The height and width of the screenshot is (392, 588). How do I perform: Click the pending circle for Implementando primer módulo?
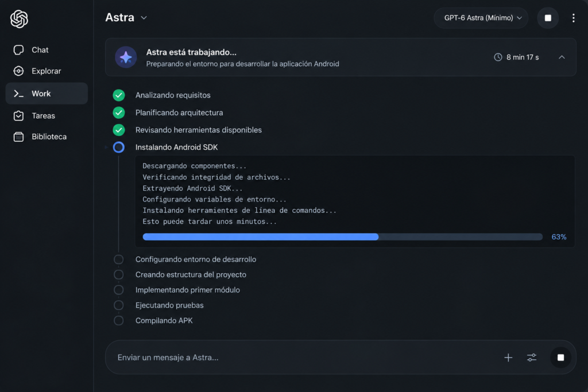click(x=118, y=290)
